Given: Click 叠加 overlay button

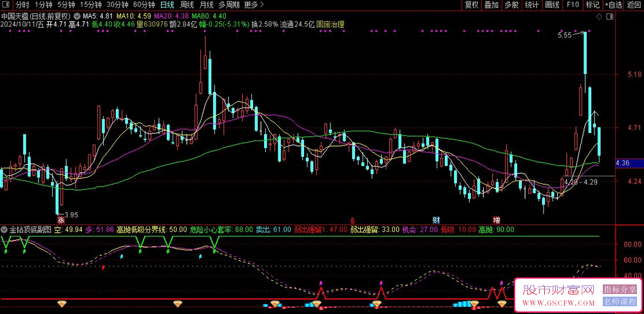Looking at the screenshot, I should coord(491,5).
